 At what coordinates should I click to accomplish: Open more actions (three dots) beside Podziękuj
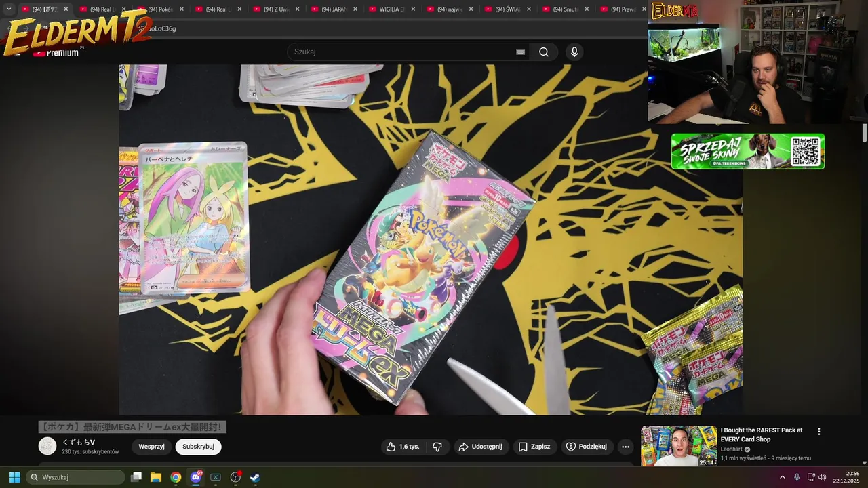[625, 447]
